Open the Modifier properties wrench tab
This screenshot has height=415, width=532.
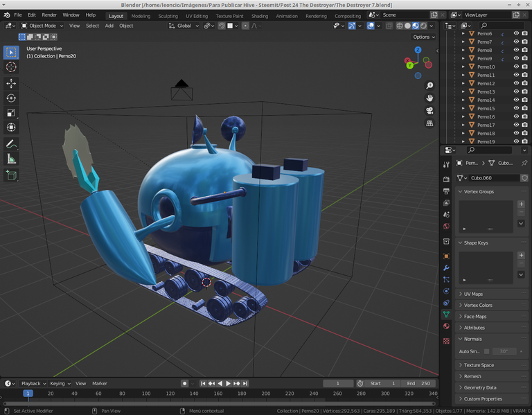pyautogui.click(x=446, y=268)
